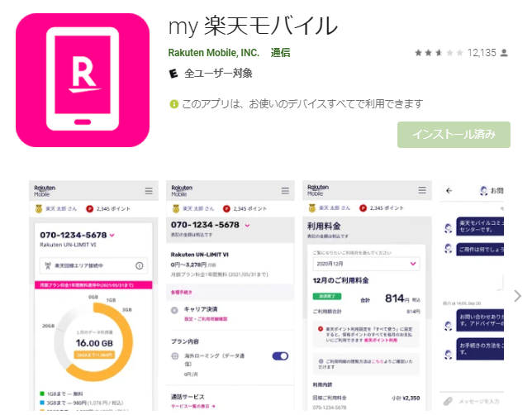Expand the 070-1234-5678 chevron in second screenshot

pyautogui.click(x=247, y=225)
